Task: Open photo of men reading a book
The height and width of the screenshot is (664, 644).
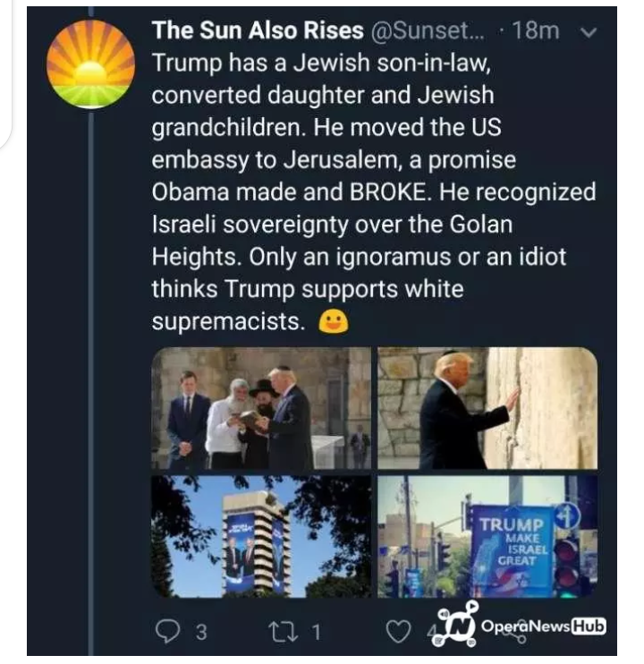Action: [259, 408]
